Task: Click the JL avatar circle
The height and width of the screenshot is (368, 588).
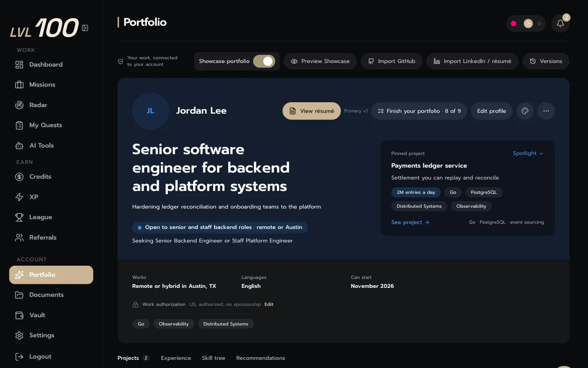Action: pyautogui.click(x=150, y=111)
